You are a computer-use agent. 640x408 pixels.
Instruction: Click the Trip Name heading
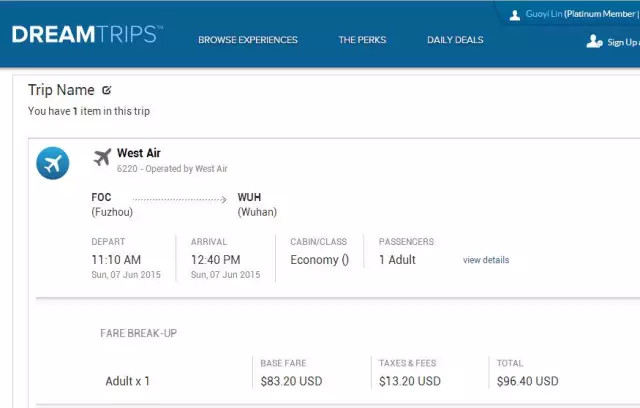tap(61, 90)
